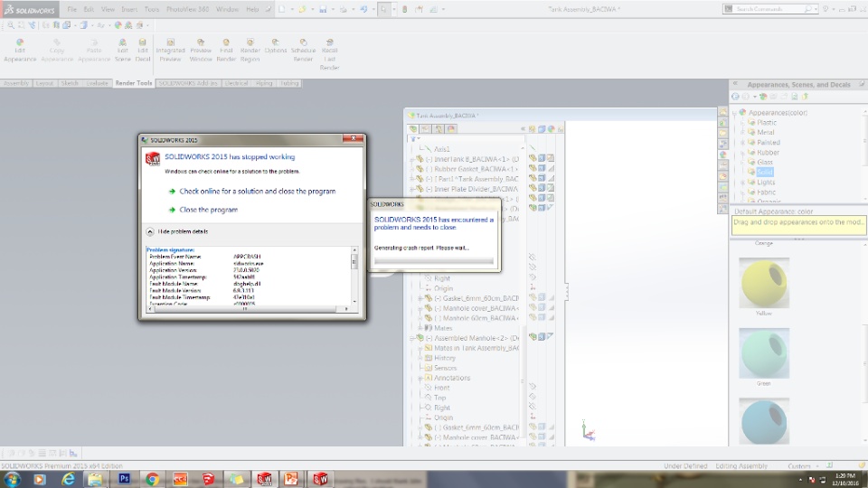Expand the Lights appearances folder

742,182
